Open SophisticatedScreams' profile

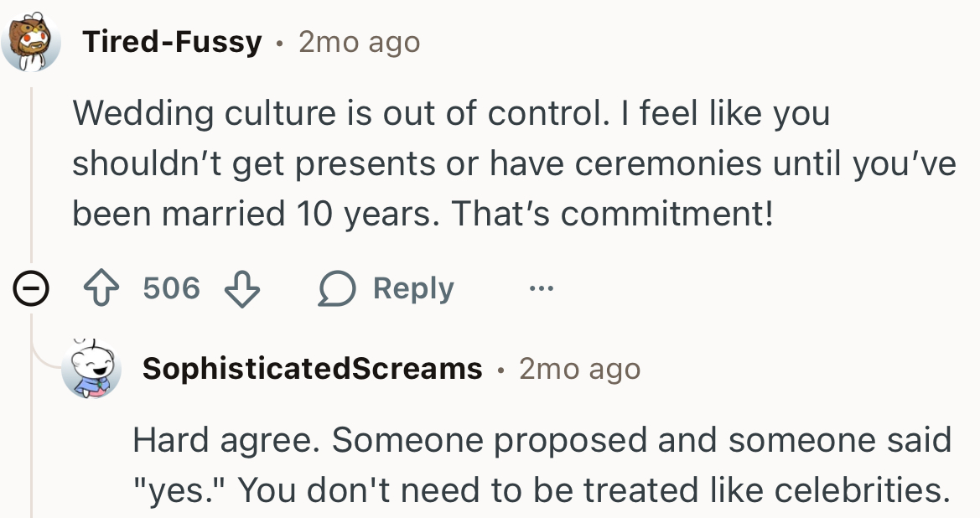[x=311, y=368]
